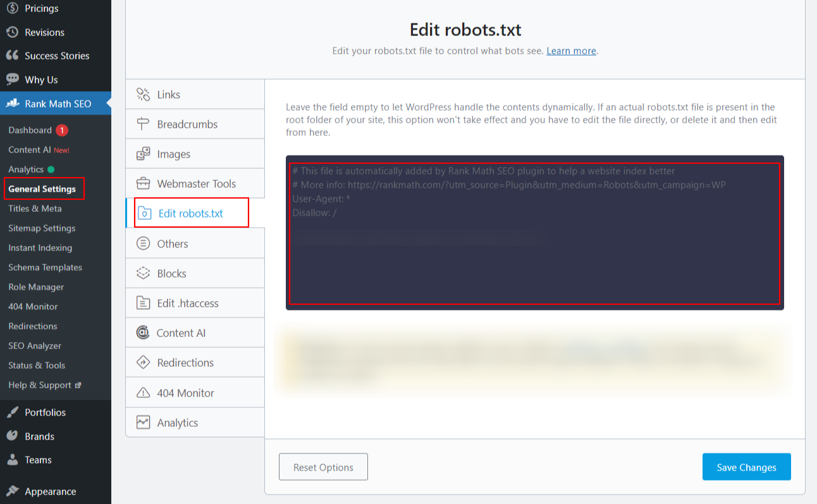
Task: Click the Images tab picture icon
Action: (144, 154)
